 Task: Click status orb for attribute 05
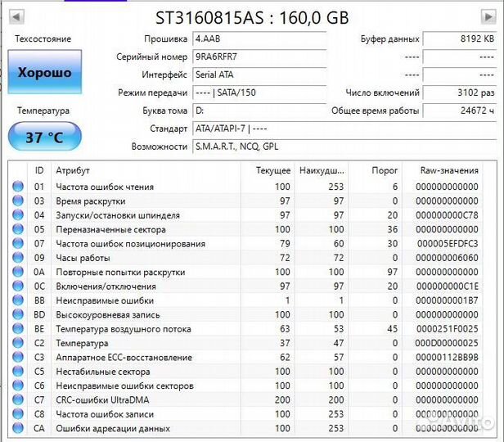coord(18,229)
